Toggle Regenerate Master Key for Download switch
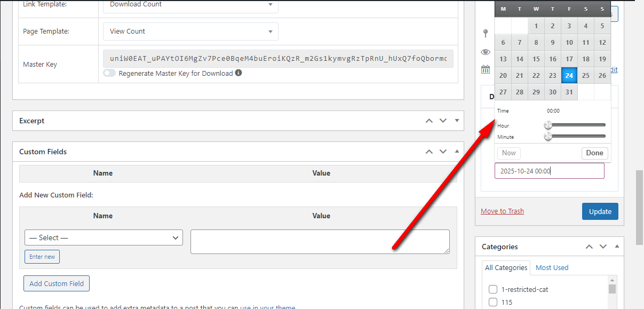644x309 pixels. click(x=109, y=73)
